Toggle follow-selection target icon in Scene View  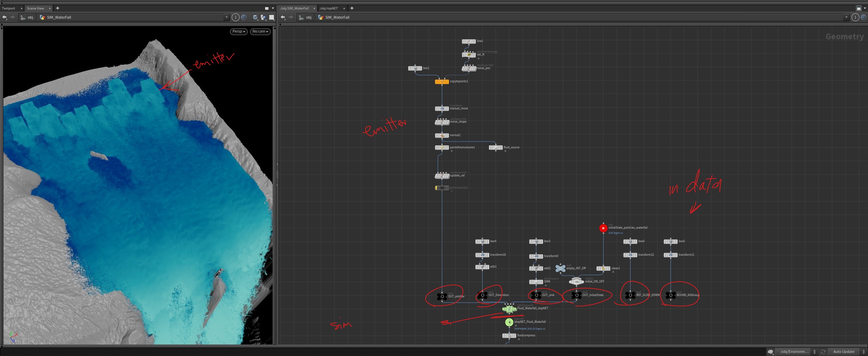pyautogui.click(x=244, y=17)
